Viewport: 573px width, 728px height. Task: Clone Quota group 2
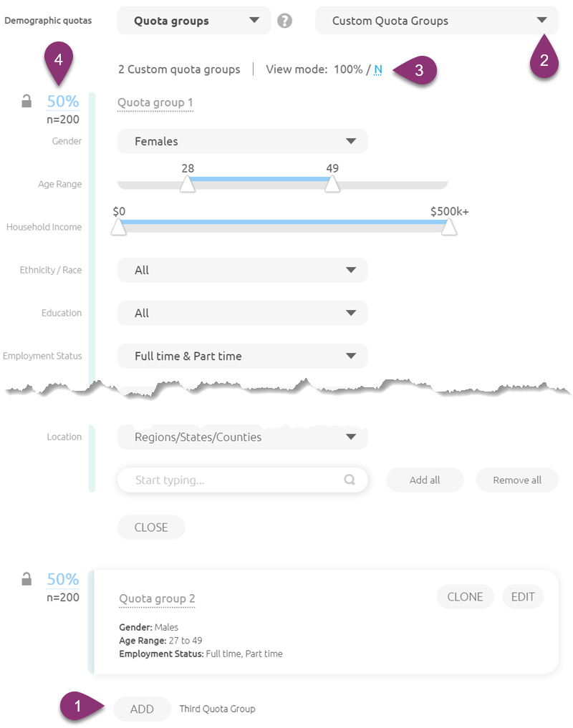465,597
